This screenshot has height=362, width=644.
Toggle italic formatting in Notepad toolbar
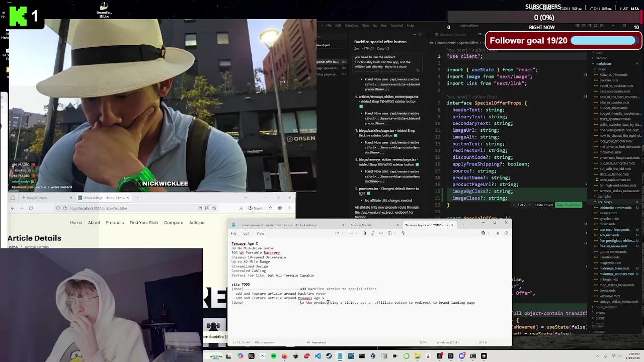(373, 233)
